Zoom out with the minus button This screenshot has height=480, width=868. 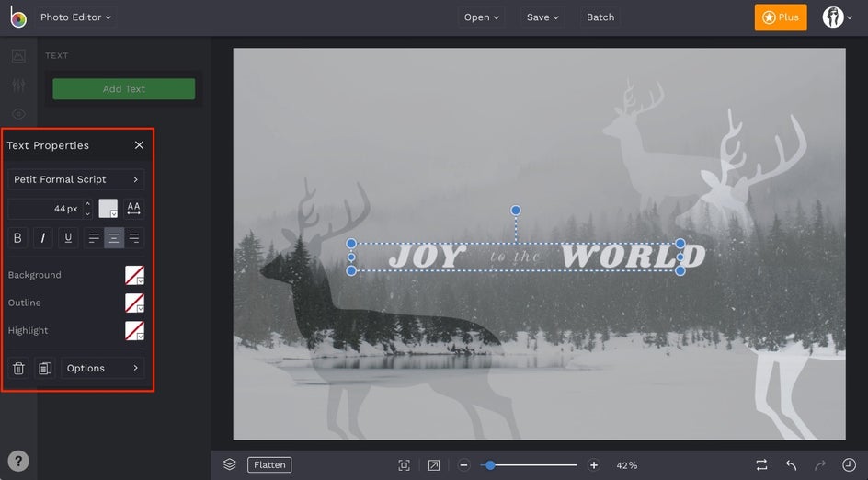click(464, 465)
